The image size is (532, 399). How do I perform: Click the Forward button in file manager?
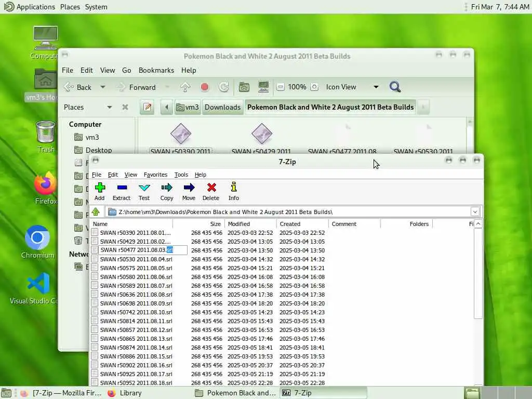tap(137, 87)
